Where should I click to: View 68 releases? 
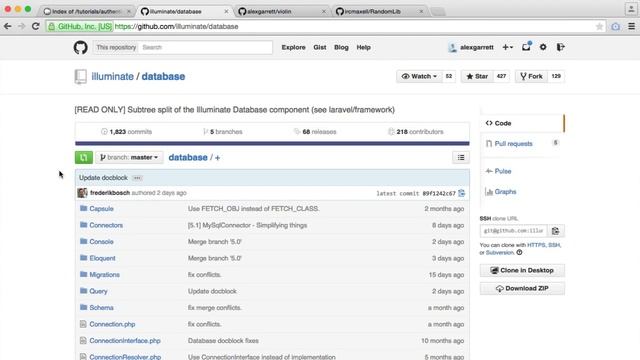[x=315, y=132]
